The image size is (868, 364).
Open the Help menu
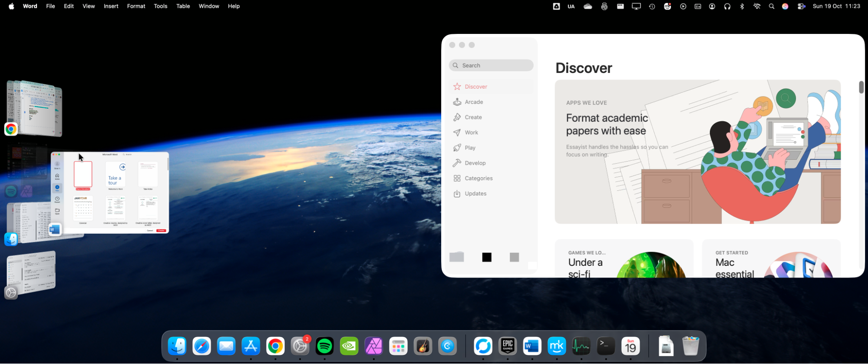click(234, 6)
